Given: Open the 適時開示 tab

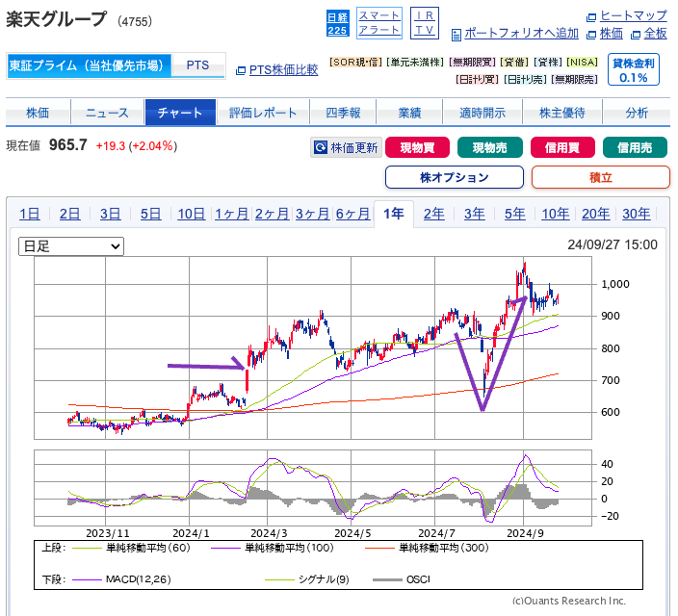Looking at the screenshot, I should [482, 113].
